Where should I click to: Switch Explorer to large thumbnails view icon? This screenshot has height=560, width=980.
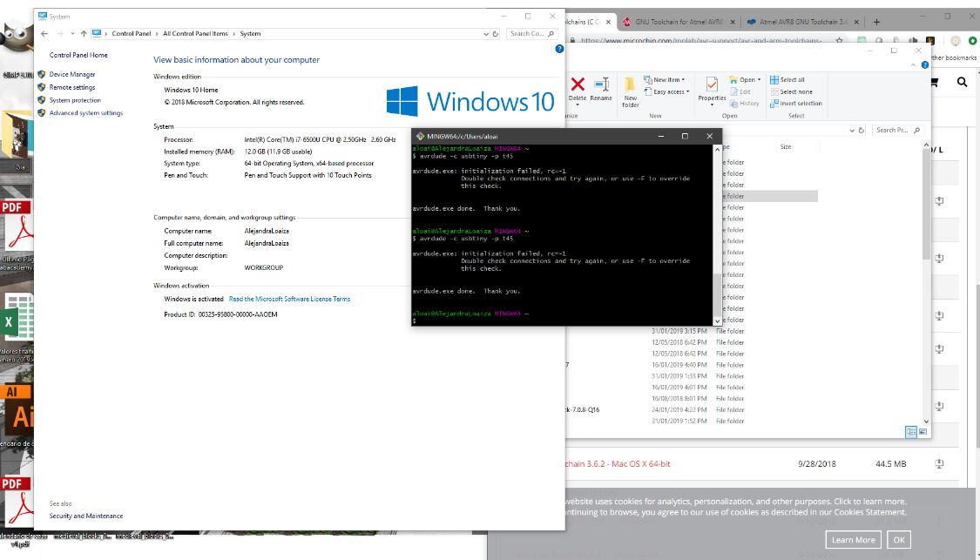pos(923,432)
